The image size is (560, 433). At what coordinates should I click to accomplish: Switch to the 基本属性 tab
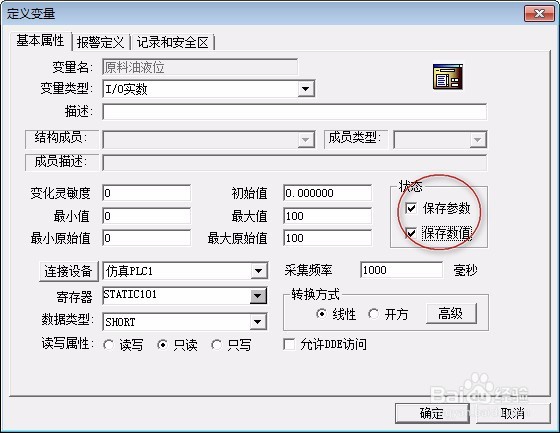[40, 41]
